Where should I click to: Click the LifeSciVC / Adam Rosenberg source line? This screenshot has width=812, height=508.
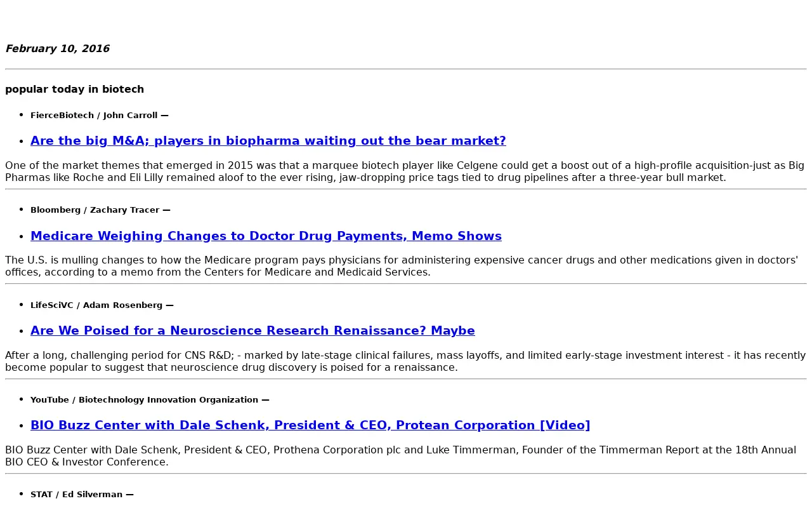click(102, 305)
